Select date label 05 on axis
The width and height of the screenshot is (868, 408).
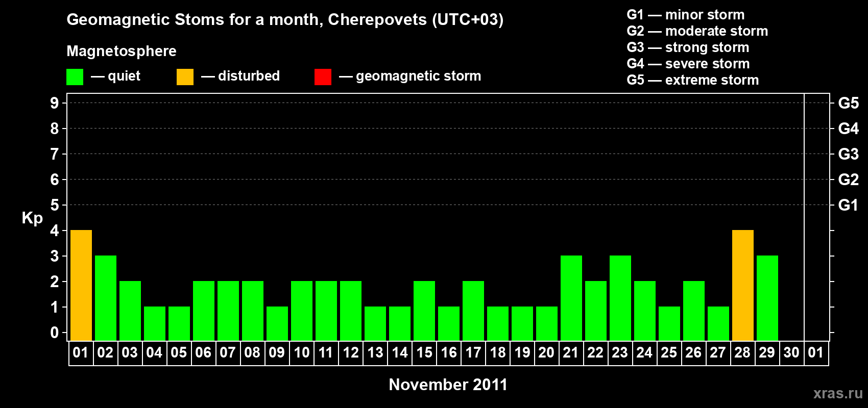pyautogui.click(x=179, y=353)
